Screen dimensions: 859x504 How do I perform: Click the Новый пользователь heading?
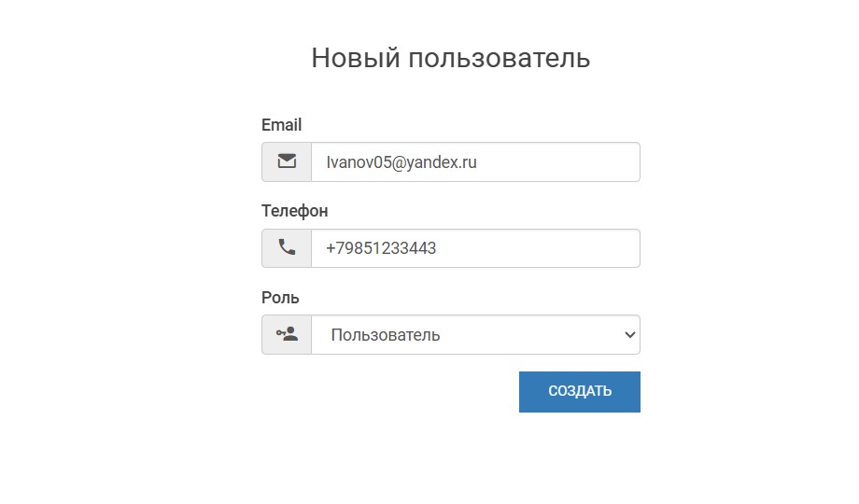click(450, 58)
